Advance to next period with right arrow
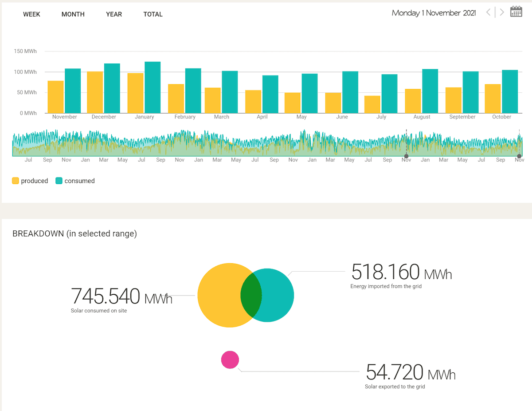 click(x=502, y=12)
